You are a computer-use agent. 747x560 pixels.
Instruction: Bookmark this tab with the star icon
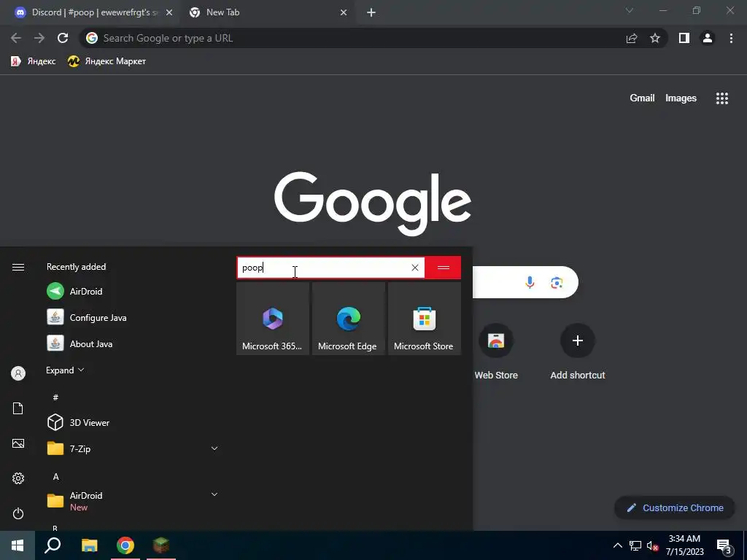coord(655,38)
